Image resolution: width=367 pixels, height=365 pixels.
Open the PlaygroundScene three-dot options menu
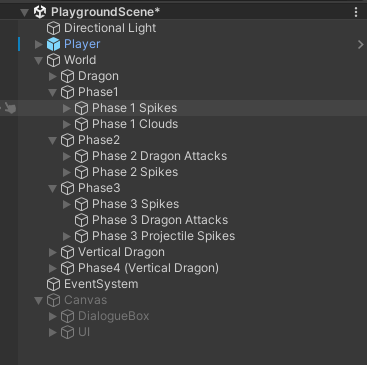(356, 12)
